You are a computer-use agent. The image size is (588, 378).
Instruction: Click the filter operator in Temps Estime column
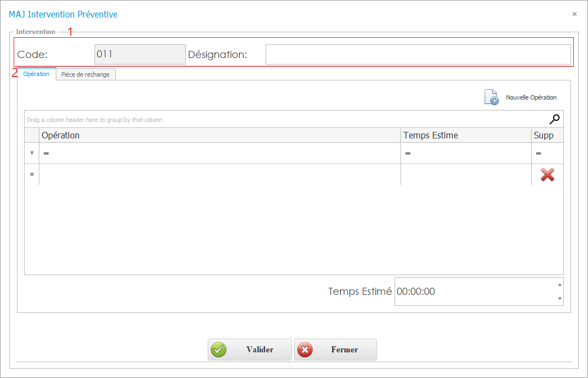tap(408, 154)
